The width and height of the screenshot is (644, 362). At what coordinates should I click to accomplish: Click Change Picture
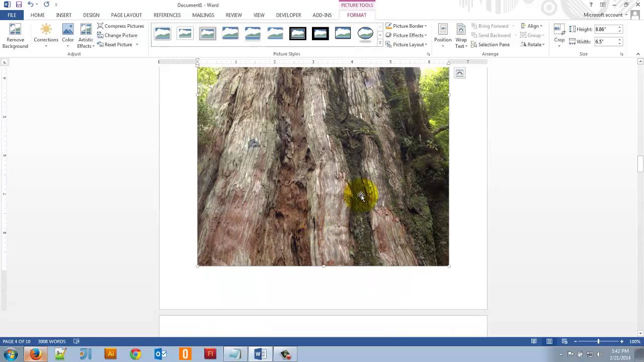117,35
